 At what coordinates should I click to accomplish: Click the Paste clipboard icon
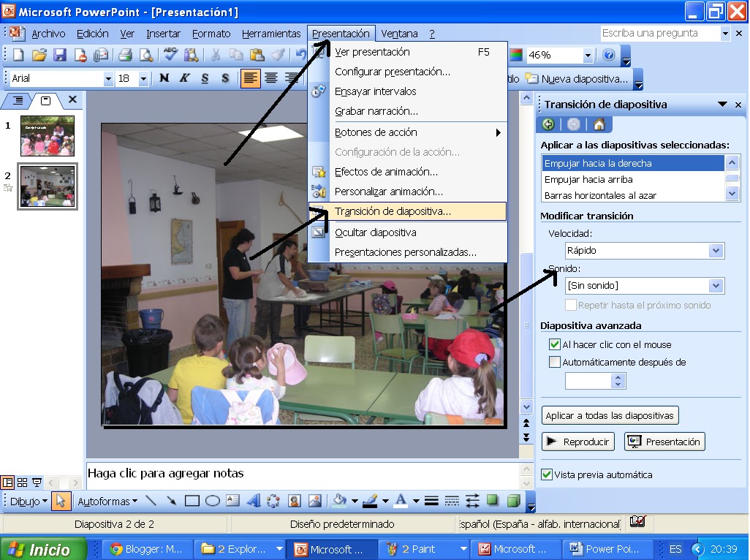coord(257,55)
